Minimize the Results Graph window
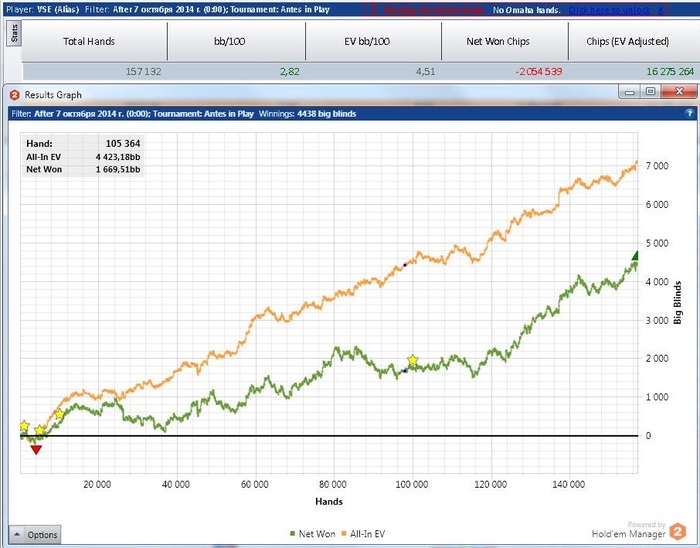 click(629, 92)
